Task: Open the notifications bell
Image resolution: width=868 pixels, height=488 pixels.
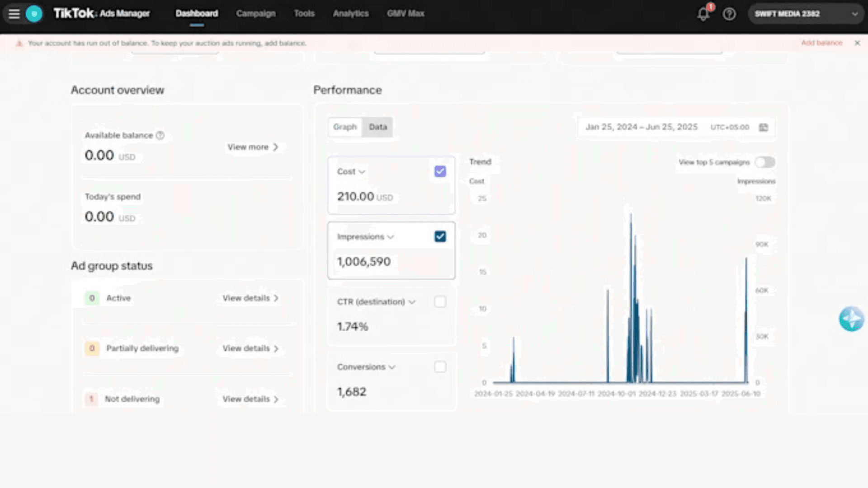Action: click(703, 14)
